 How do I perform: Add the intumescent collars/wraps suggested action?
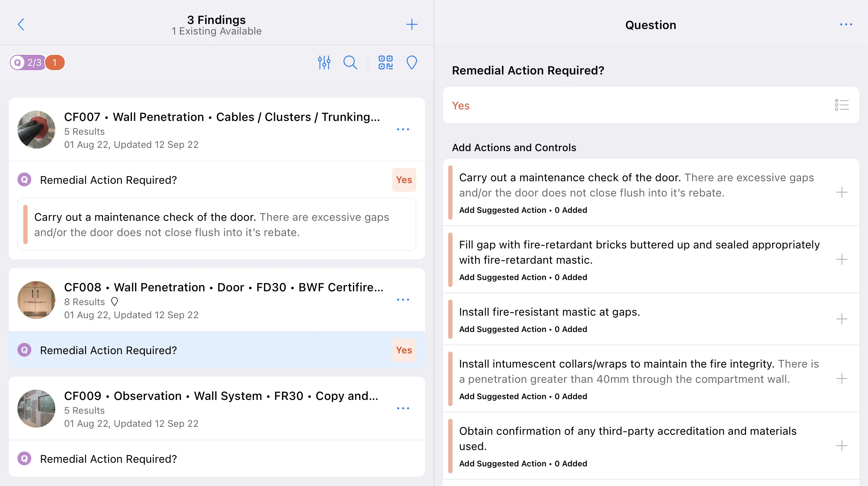tap(841, 378)
